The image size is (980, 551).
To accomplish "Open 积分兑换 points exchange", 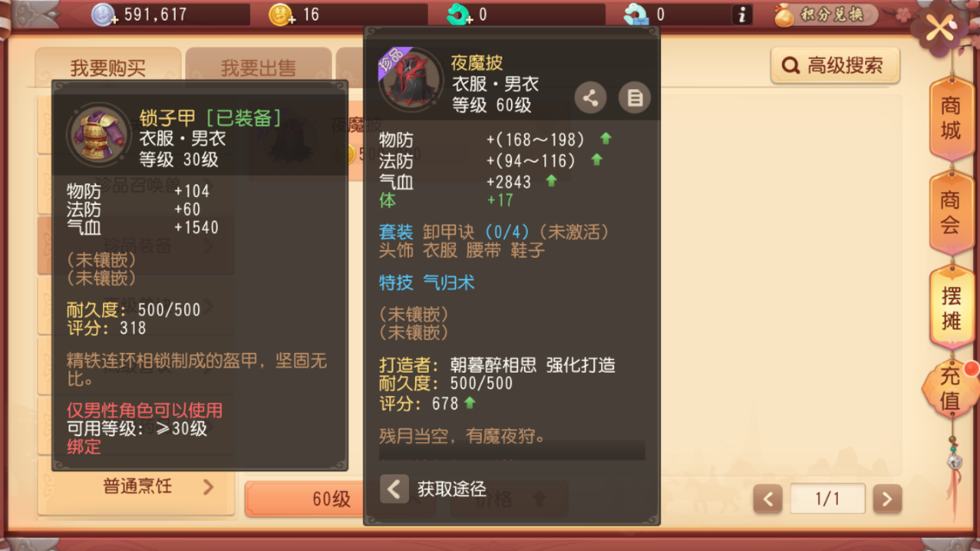I will tap(825, 15).
